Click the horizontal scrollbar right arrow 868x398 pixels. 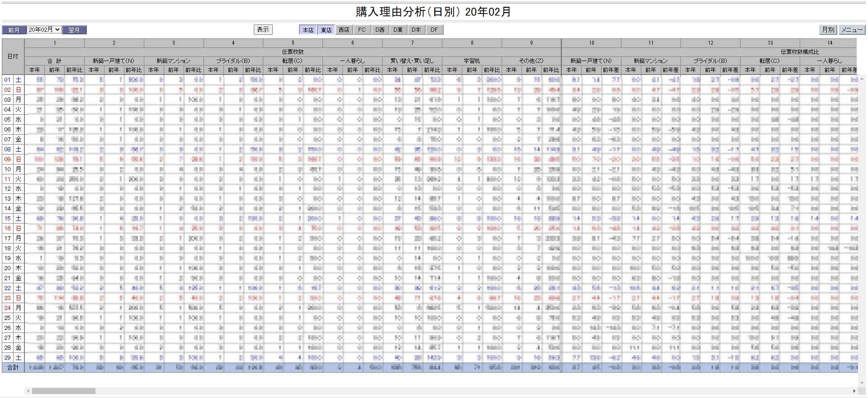[x=854, y=391]
